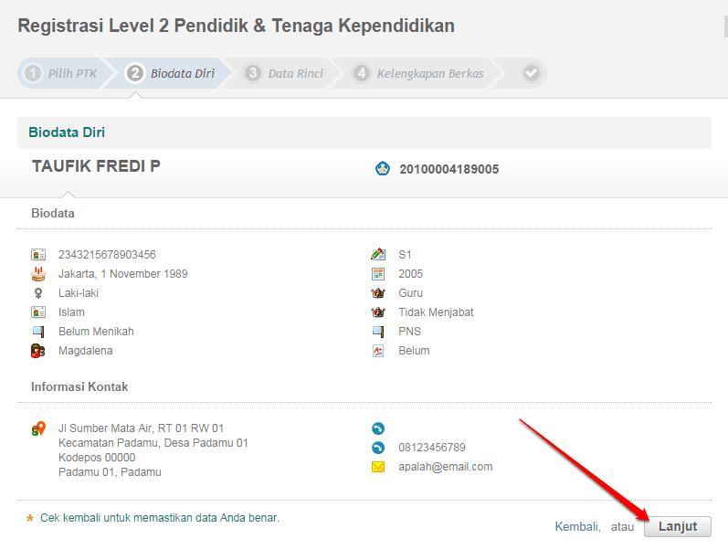Click the email apalah@email.com

coord(445,467)
